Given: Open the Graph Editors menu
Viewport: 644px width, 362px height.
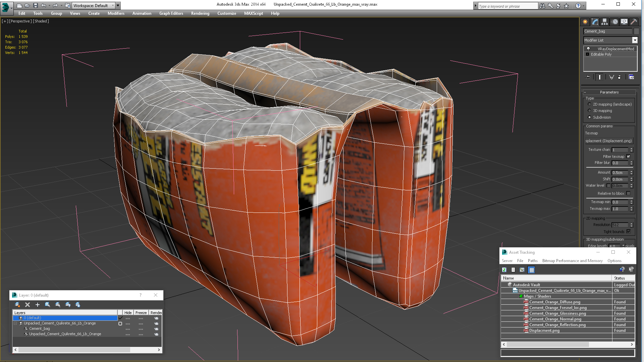Looking at the screenshot, I should point(171,13).
